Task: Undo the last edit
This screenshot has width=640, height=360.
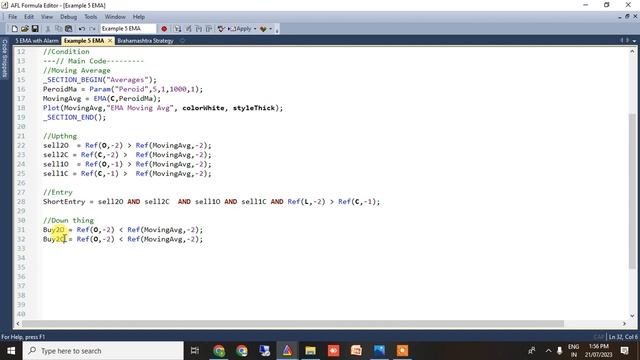Action: [x=82, y=29]
